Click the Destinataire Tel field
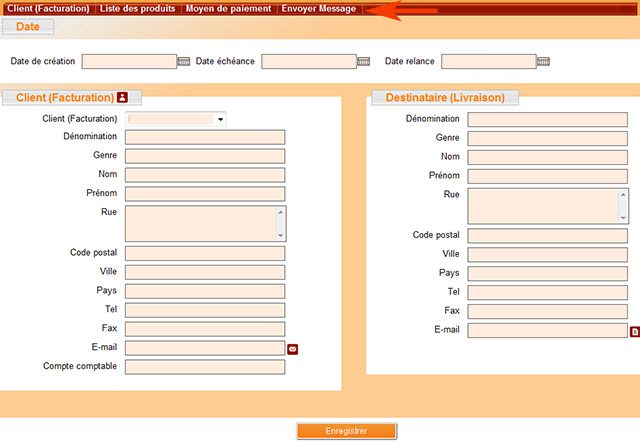This screenshot has height=442, width=640. tap(547, 293)
